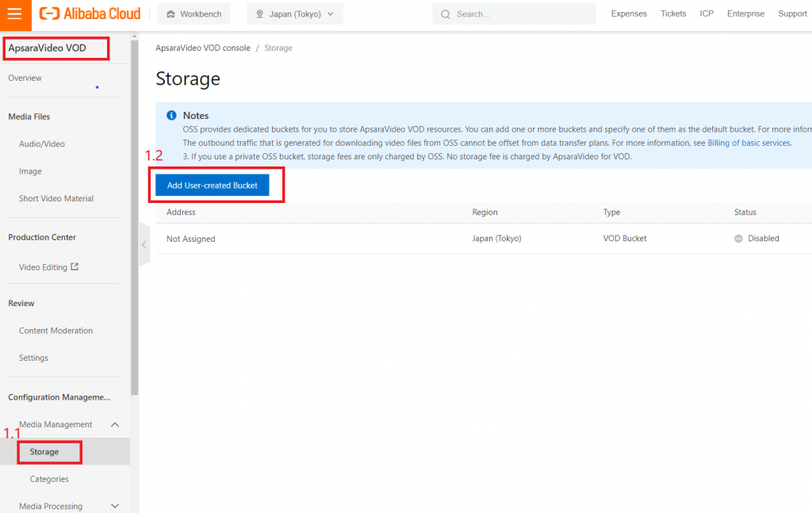Image resolution: width=812 pixels, height=513 pixels.
Task: Click the Workbench home icon
Action: tap(170, 14)
